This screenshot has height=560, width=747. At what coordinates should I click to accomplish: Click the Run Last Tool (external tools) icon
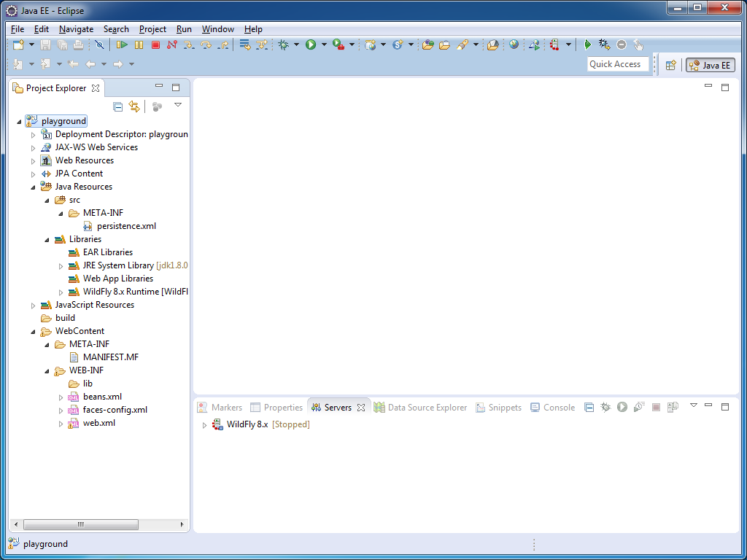coord(338,44)
